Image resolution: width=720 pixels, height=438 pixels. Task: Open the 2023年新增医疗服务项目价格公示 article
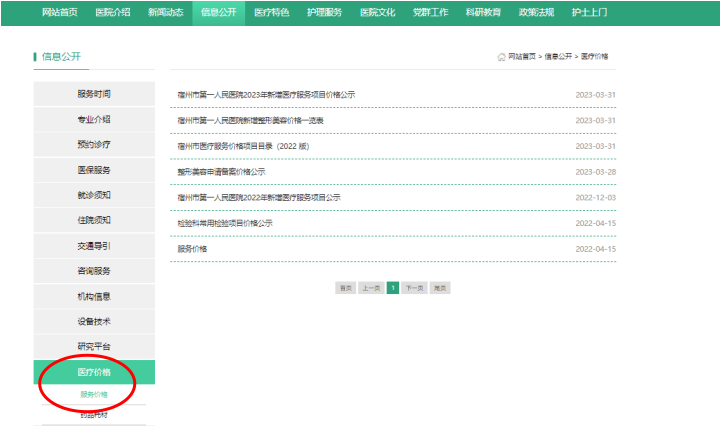pyautogui.click(x=266, y=95)
